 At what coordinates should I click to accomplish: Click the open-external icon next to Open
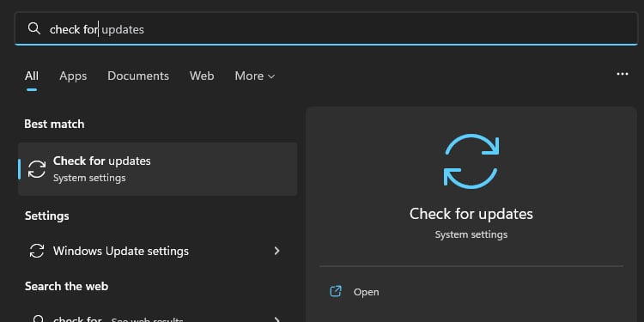point(336,292)
